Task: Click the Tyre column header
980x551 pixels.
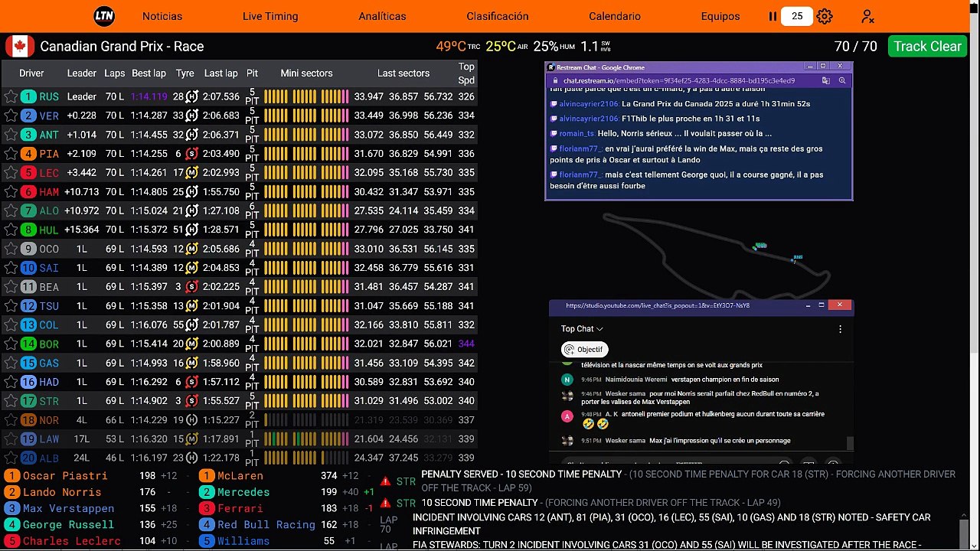Action: pos(185,73)
